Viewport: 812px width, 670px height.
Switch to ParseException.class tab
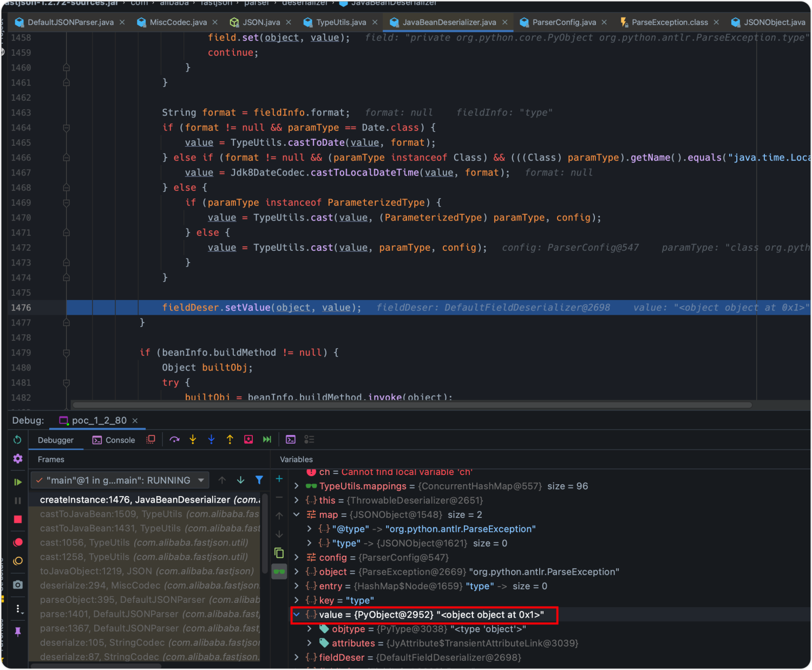tap(670, 22)
